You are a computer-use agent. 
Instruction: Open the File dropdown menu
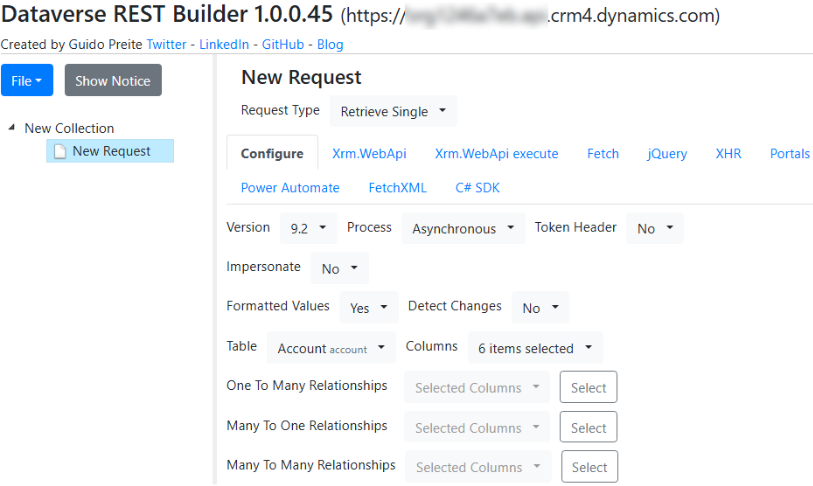coord(27,81)
